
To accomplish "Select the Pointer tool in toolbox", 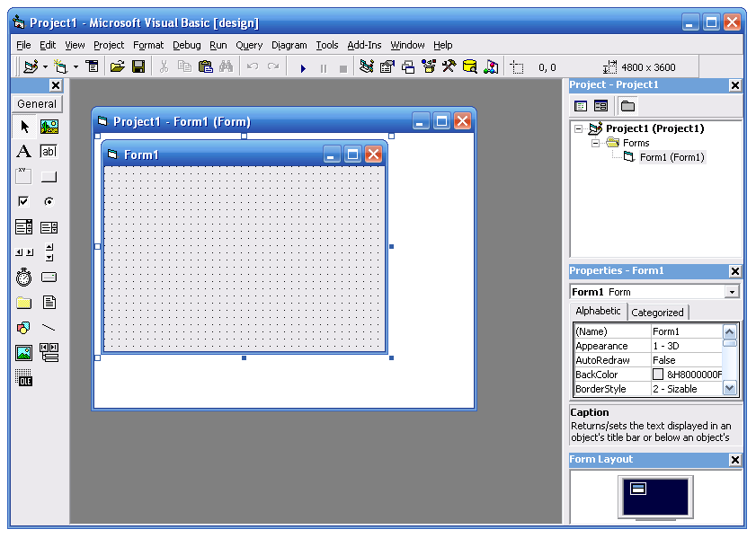I will 23,127.
